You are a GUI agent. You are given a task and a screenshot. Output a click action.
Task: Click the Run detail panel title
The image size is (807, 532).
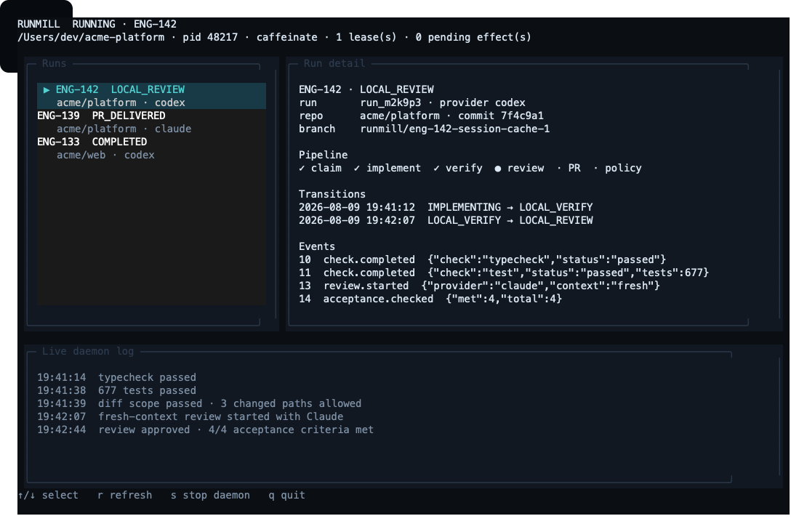tap(334, 63)
